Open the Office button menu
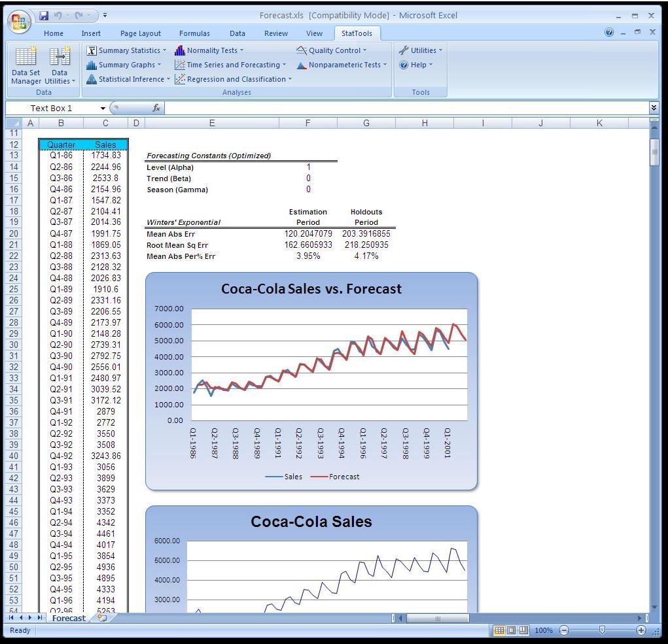The image size is (668, 644). (x=19, y=22)
